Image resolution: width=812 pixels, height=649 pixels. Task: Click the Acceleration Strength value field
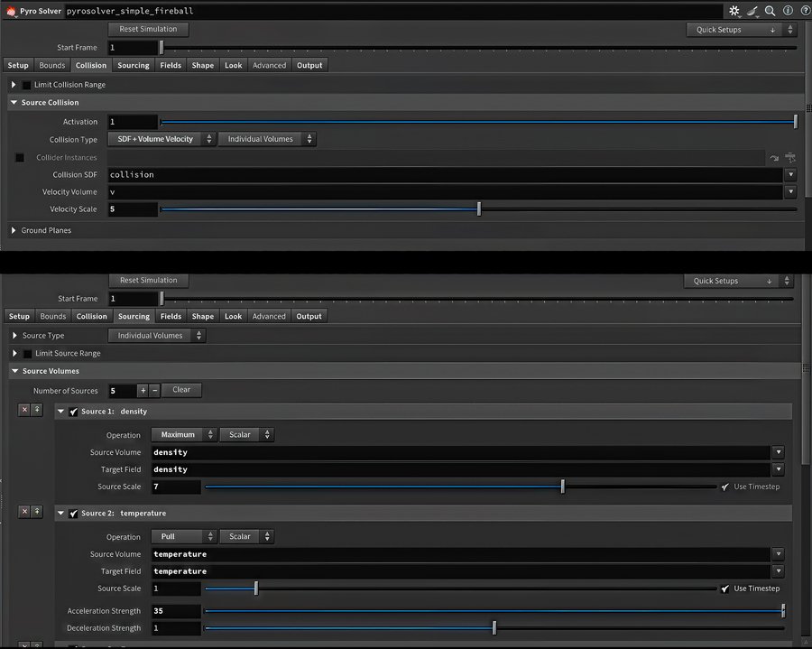[x=176, y=611]
